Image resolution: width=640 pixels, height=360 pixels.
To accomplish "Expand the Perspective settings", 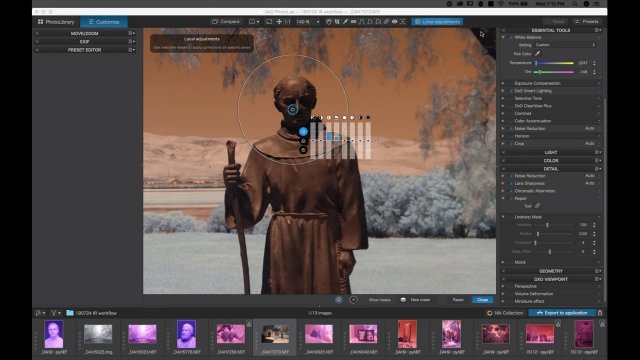I will [x=503, y=286].
